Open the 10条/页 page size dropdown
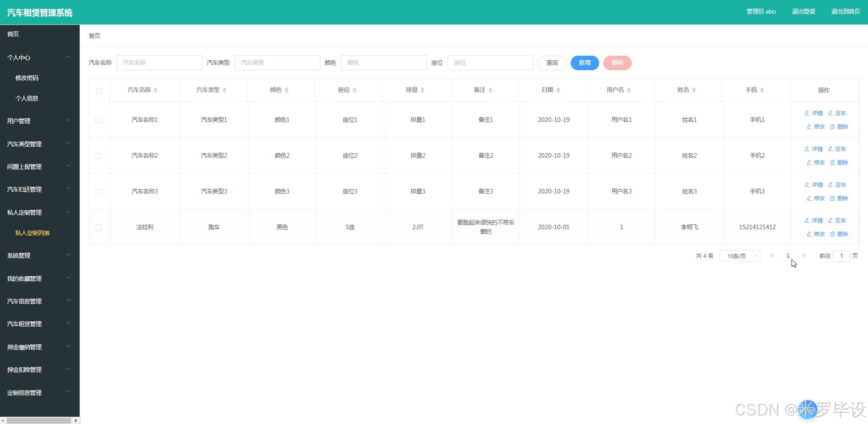Viewport: 868px width, 424px height. [x=740, y=256]
